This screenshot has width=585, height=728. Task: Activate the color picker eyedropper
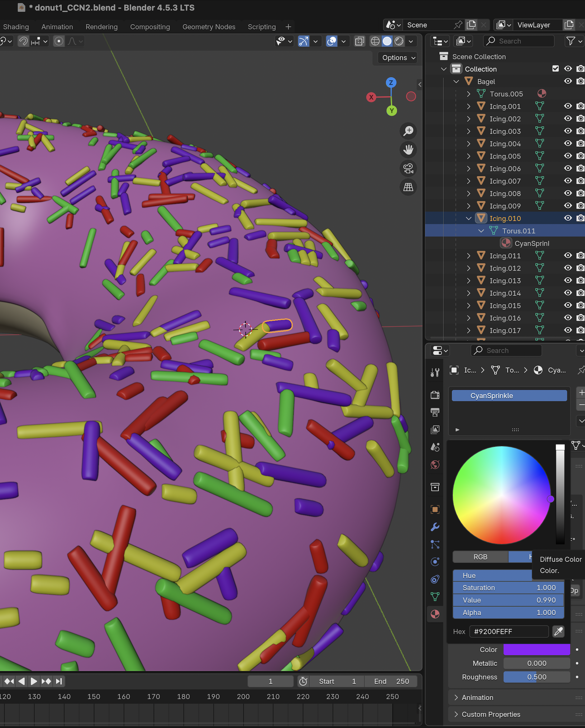(x=558, y=632)
